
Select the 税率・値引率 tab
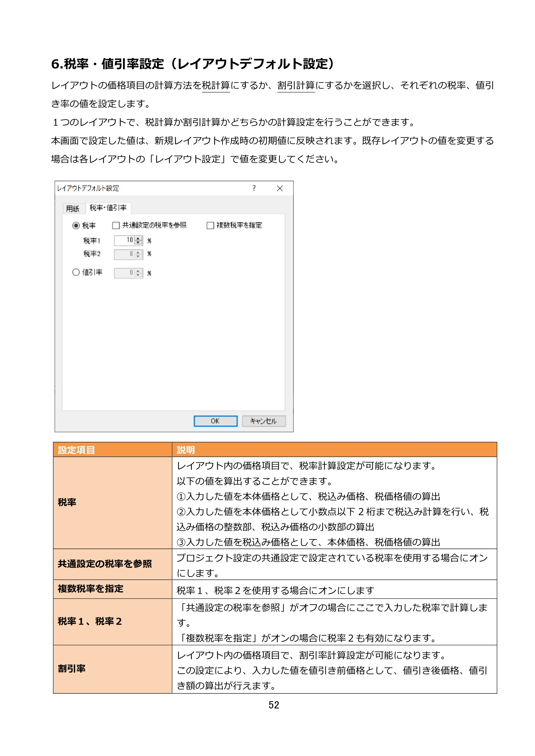[x=108, y=208]
